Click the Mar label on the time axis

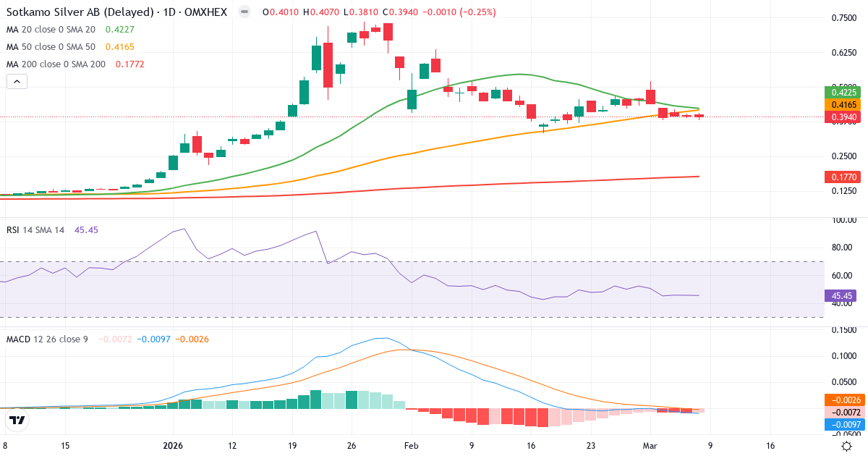651,446
